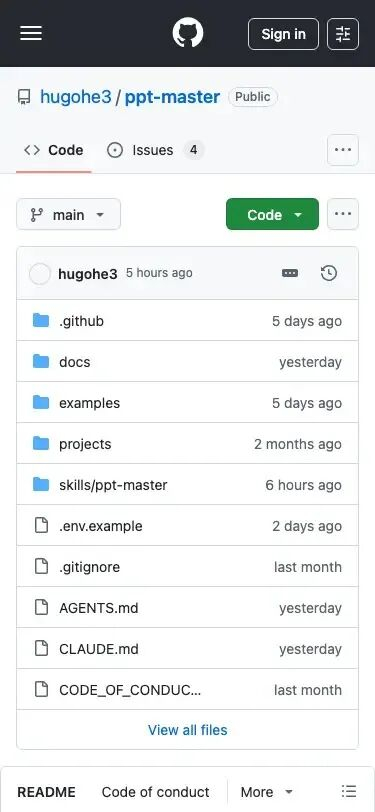Open appearance settings sliders icon
Viewport: 375px width, 812px height.
point(343,34)
